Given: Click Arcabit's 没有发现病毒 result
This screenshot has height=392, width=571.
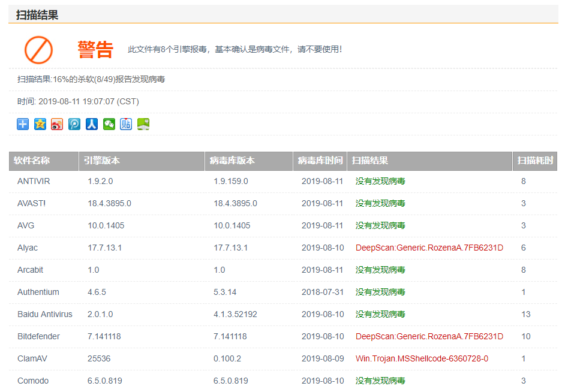Looking at the screenshot, I should pos(380,270).
